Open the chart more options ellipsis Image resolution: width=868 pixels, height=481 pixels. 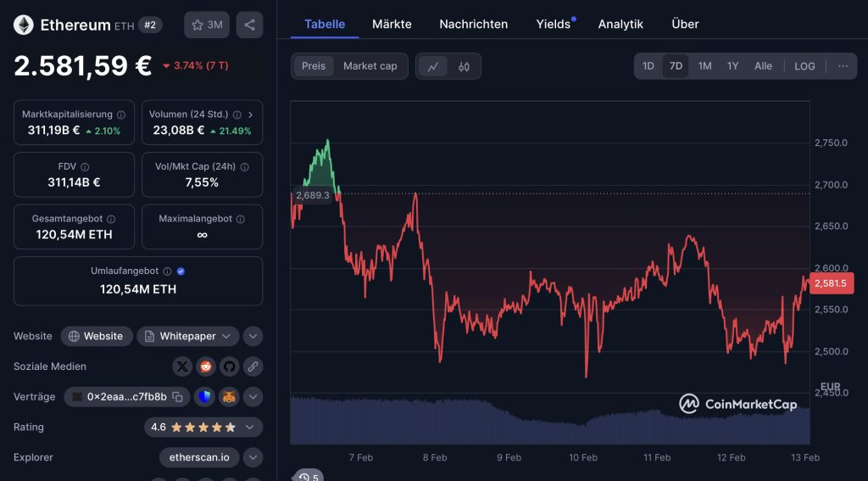coord(843,66)
